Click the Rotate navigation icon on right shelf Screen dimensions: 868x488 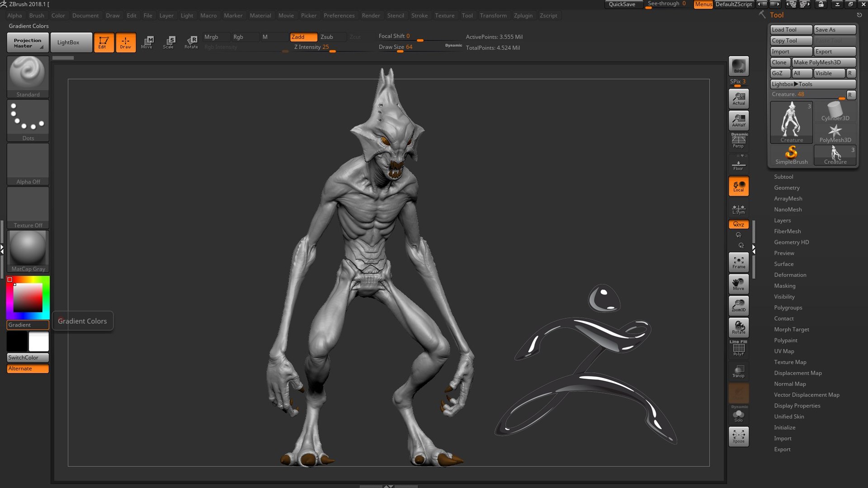739,327
